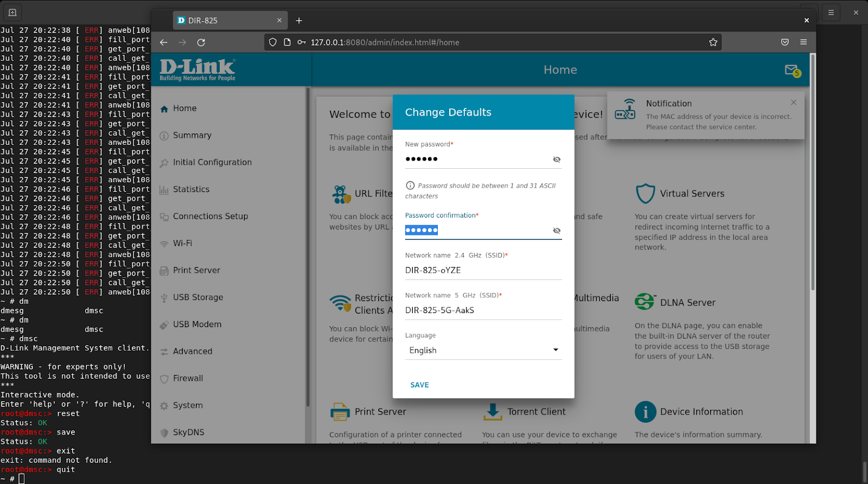Open the browser hamburger menu
The width and height of the screenshot is (868, 484).
coord(803,42)
